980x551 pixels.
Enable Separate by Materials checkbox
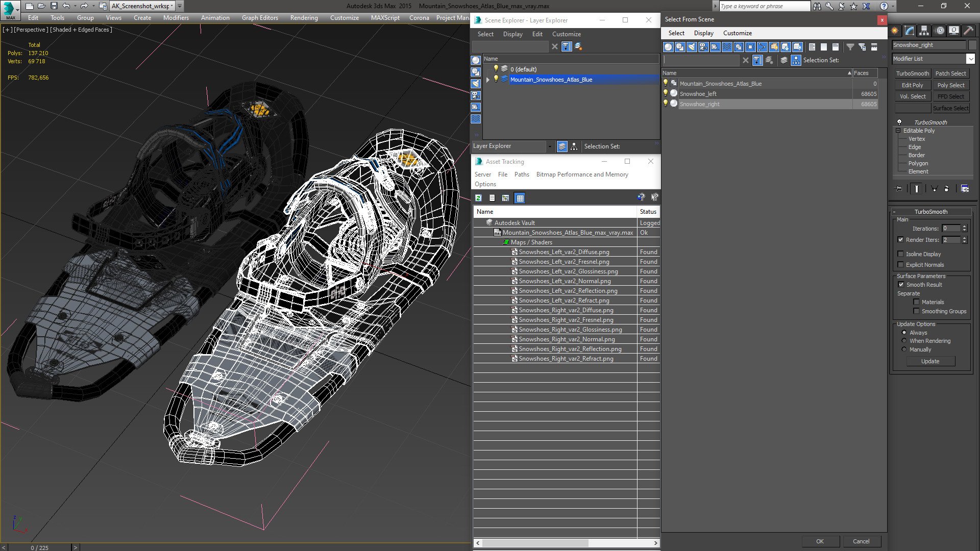pos(916,302)
